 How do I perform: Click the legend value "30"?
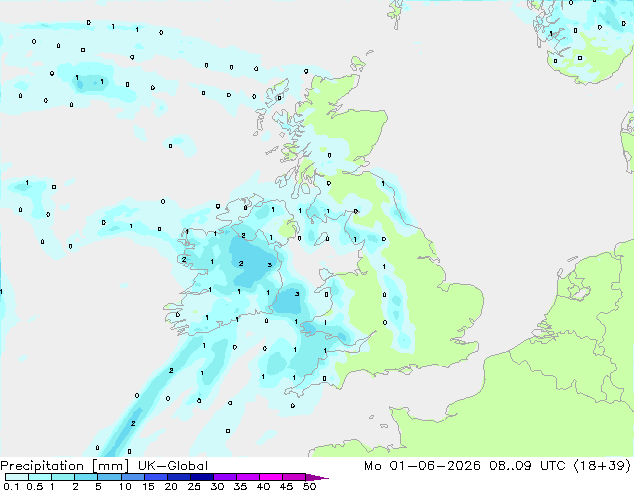click(x=217, y=486)
